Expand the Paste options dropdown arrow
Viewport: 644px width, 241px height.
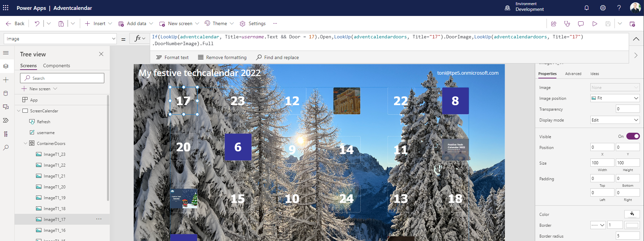[x=73, y=23]
